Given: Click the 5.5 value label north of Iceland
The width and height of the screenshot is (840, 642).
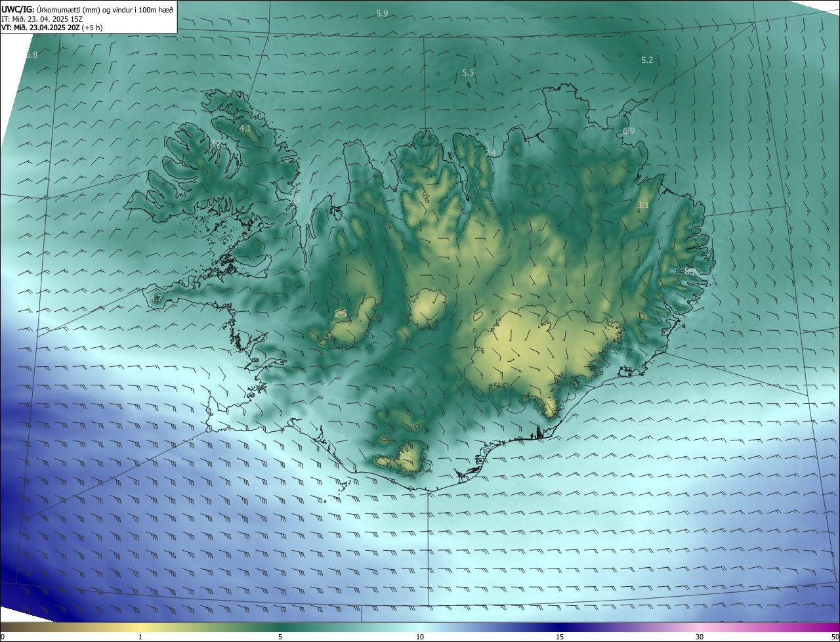Looking at the screenshot, I should (468, 73).
